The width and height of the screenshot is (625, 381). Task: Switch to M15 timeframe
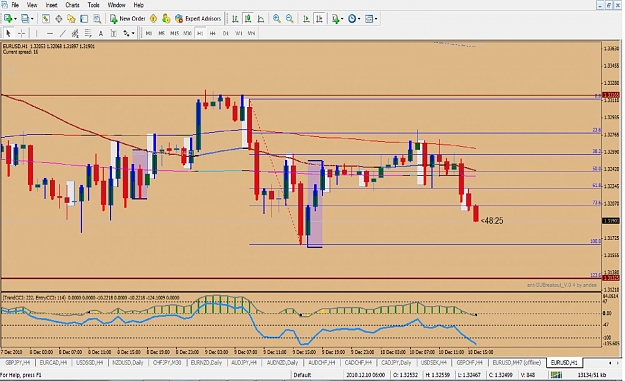175,33
